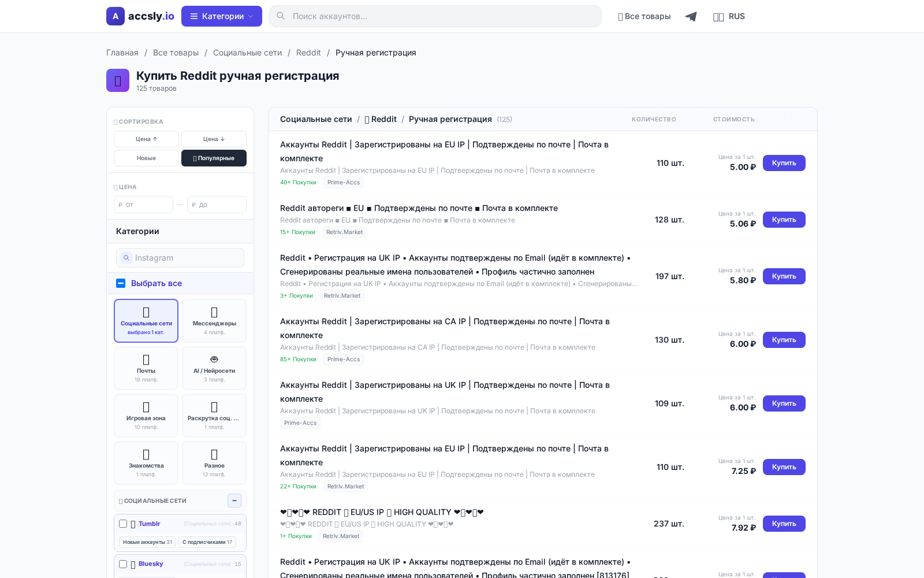Select the Популярные sorting option
924x578 pixels.
point(214,158)
